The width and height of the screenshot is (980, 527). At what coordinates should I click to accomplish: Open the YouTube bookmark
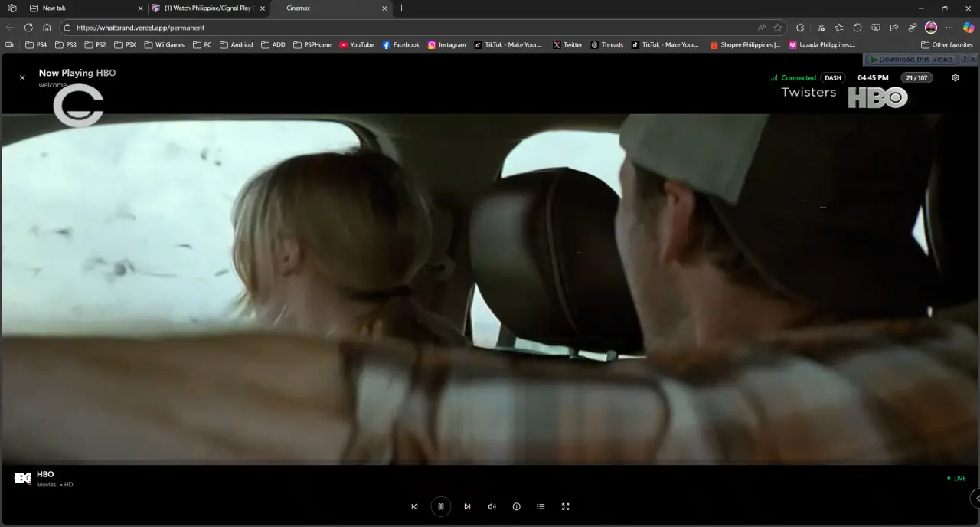[x=357, y=45]
